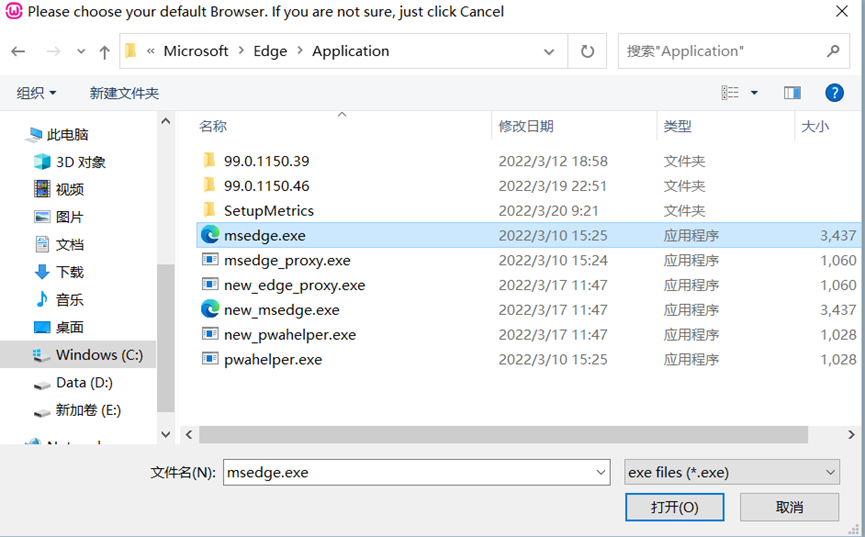This screenshot has width=865, height=537.
Task: Open 图片 folder in the sidebar
Action: coord(70,217)
